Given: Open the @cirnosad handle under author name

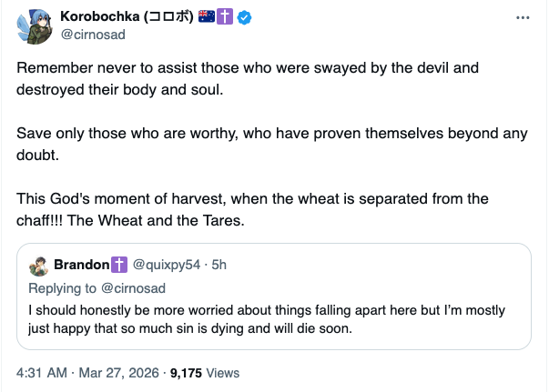Looking at the screenshot, I should (95, 35).
